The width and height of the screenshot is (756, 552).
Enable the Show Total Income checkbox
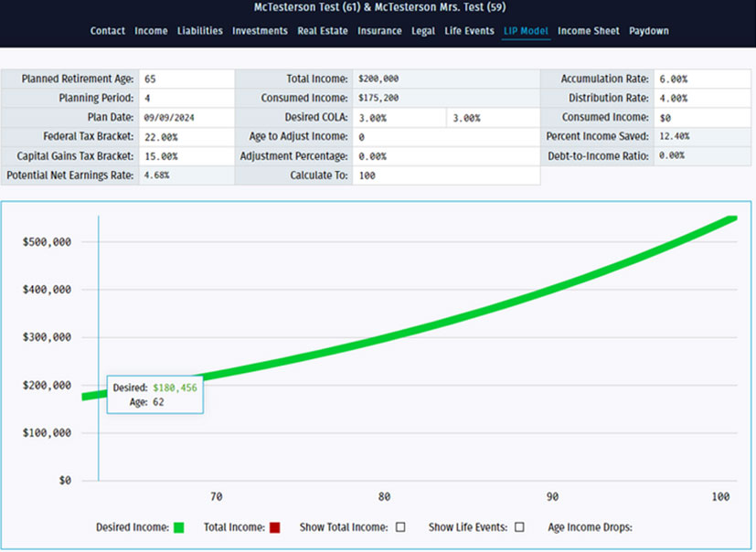(401, 527)
